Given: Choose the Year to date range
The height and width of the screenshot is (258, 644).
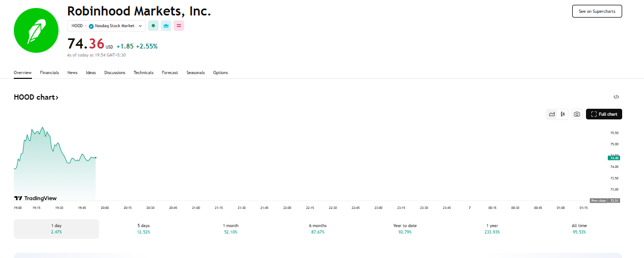Looking at the screenshot, I should [405, 229].
